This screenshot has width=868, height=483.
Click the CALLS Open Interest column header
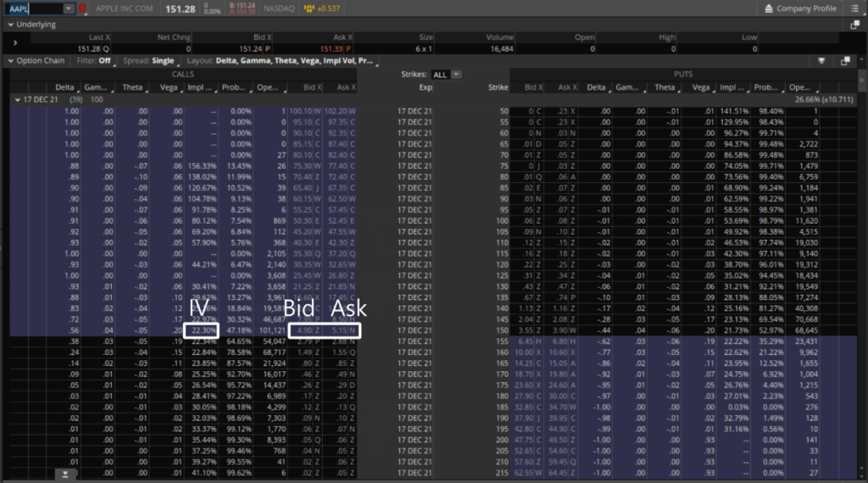pyautogui.click(x=270, y=87)
